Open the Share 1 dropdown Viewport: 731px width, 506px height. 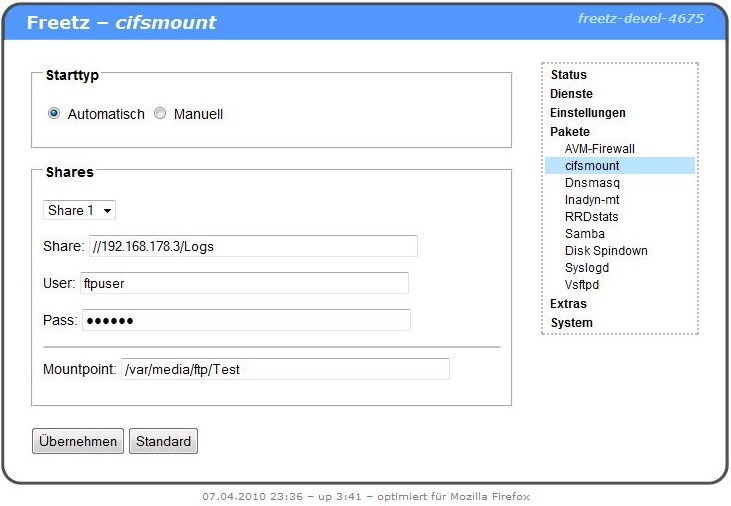click(x=80, y=210)
